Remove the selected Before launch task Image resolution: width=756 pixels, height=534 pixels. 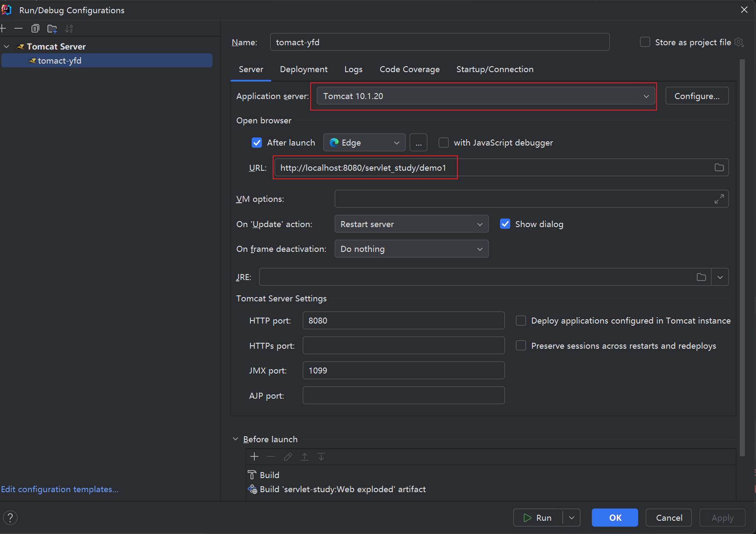click(x=271, y=457)
